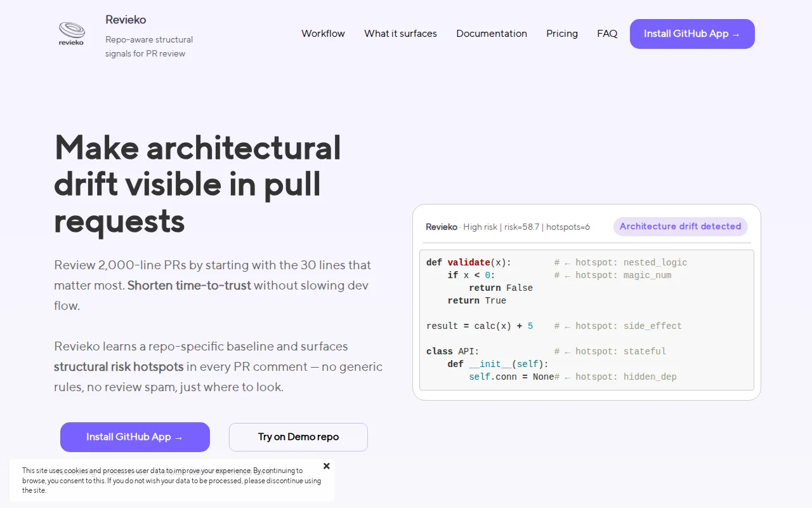
Task: Click the Revieko brand name in header
Action: (126, 20)
